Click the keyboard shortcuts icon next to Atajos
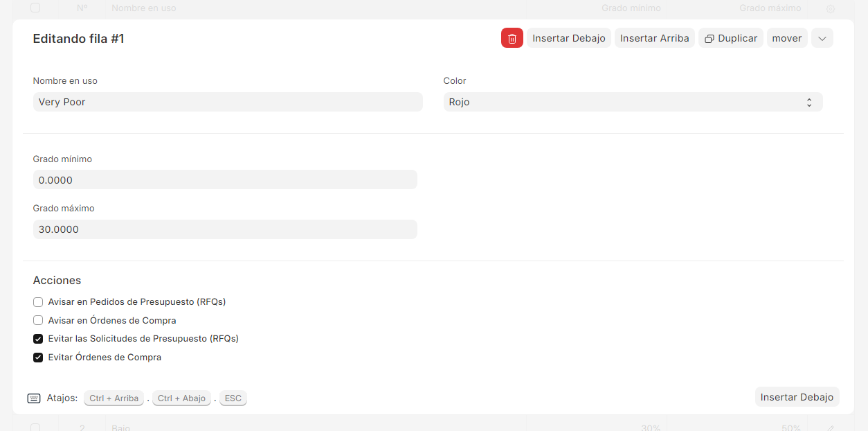Image resolution: width=868 pixels, height=431 pixels. click(x=34, y=398)
